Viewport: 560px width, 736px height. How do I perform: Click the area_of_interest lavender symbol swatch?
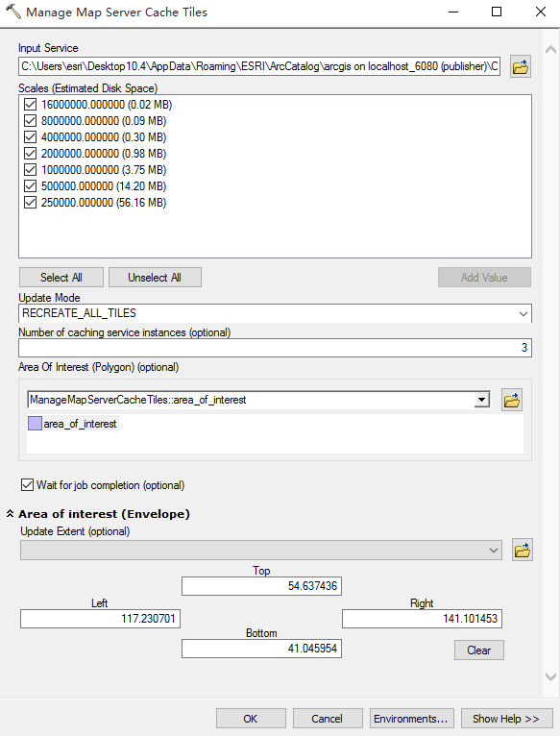coord(36,424)
